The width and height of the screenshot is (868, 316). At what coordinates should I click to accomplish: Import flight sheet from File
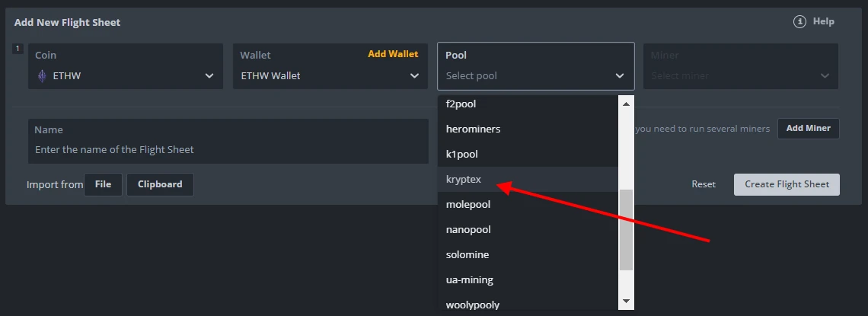tap(103, 184)
